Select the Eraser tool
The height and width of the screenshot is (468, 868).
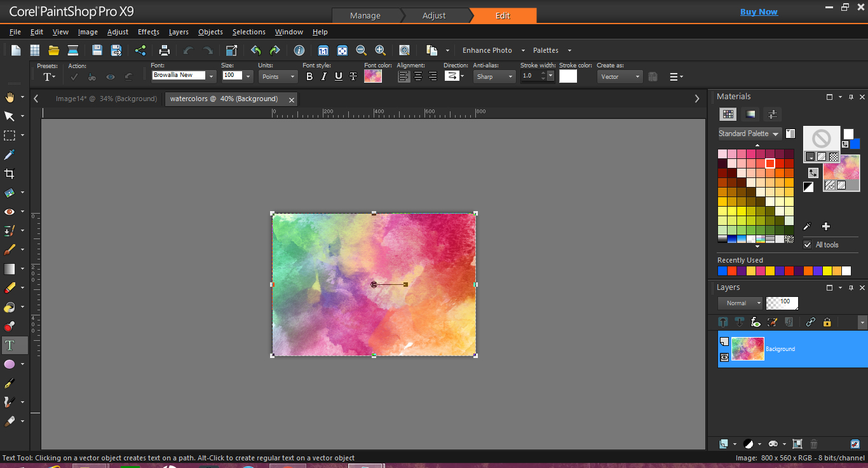10,288
